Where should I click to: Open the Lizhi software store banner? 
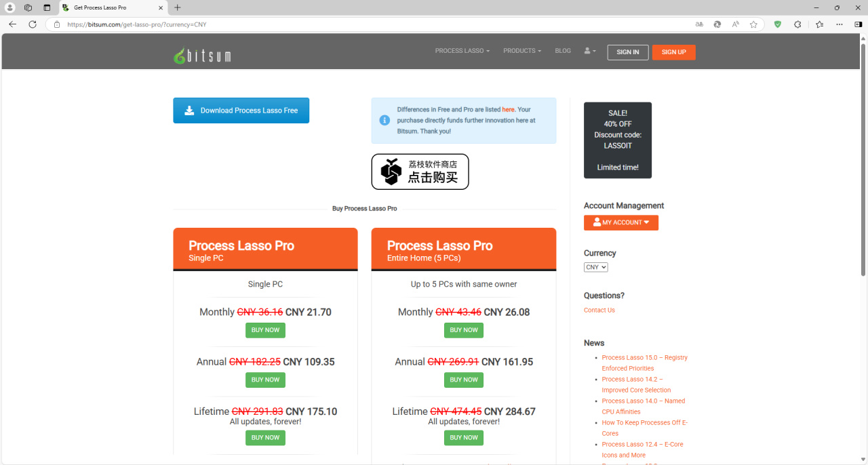click(x=420, y=171)
